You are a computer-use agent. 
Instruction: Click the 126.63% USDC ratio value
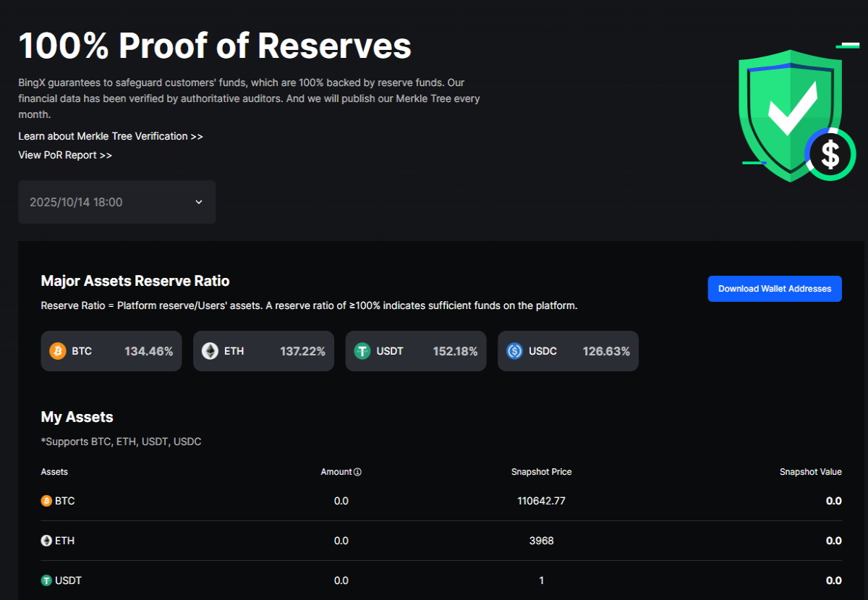607,351
